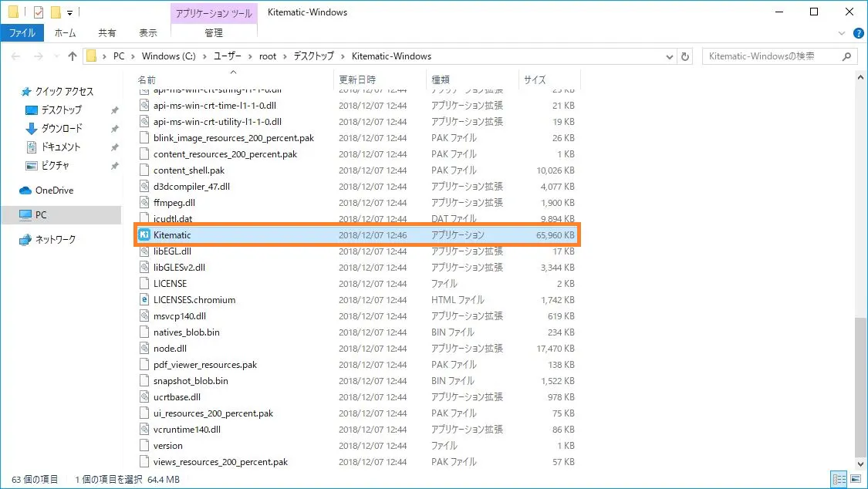Click the api-ms-win-crt-time-l1-1-0.dll icon
The height and width of the screenshot is (489, 868).
coord(144,105)
